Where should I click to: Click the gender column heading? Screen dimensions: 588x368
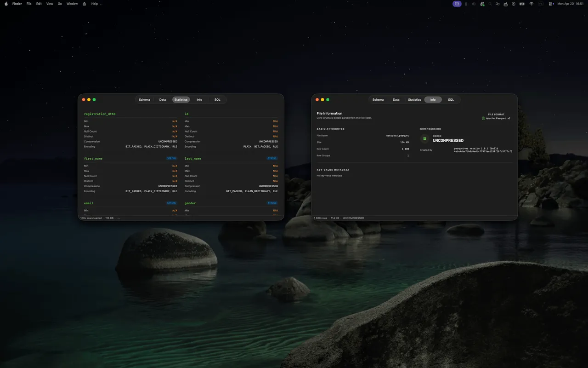pyautogui.click(x=190, y=203)
